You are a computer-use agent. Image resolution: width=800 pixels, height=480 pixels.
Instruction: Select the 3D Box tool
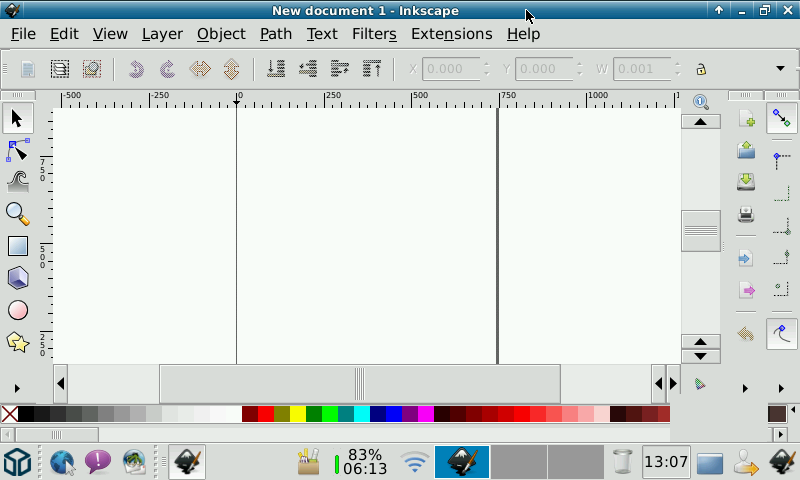click(17, 278)
